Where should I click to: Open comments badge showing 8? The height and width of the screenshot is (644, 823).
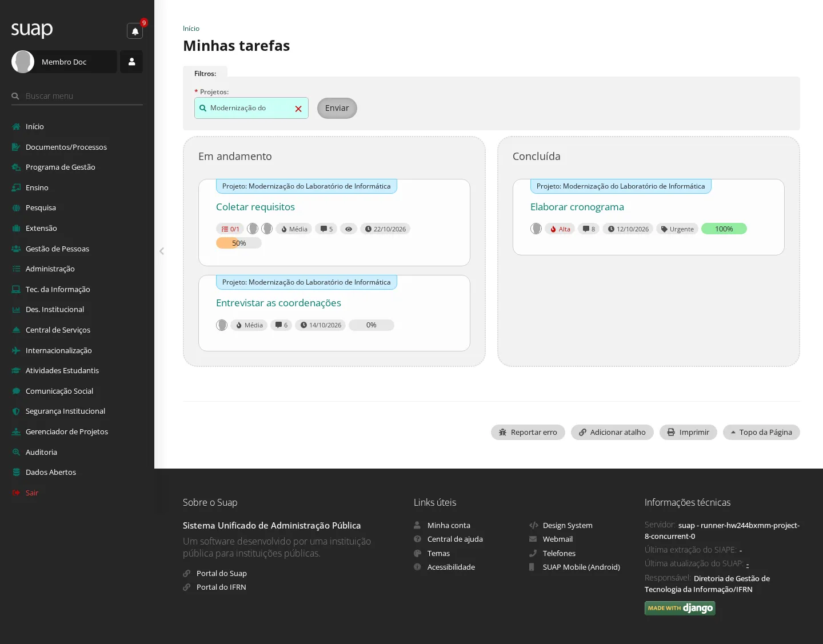[x=589, y=229]
